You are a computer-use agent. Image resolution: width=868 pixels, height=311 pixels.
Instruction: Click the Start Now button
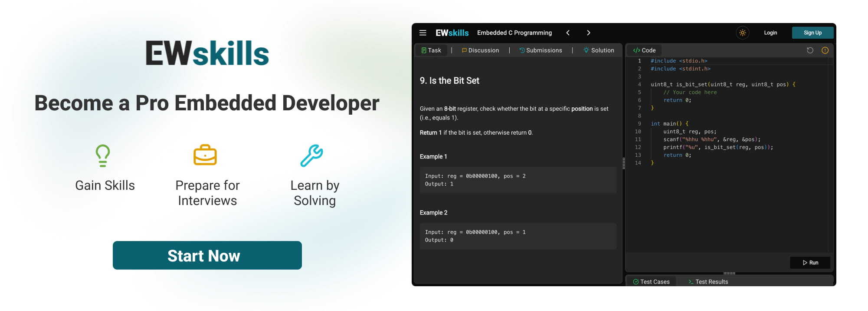pos(207,255)
